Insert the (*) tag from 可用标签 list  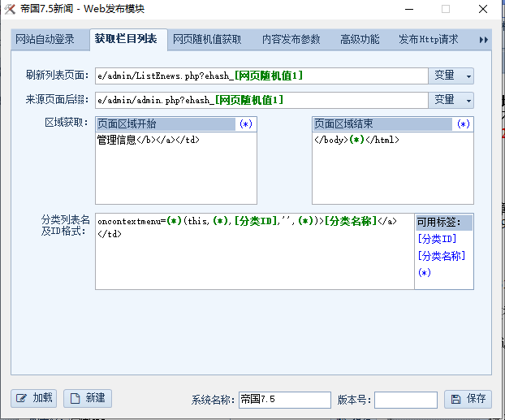point(425,273)
